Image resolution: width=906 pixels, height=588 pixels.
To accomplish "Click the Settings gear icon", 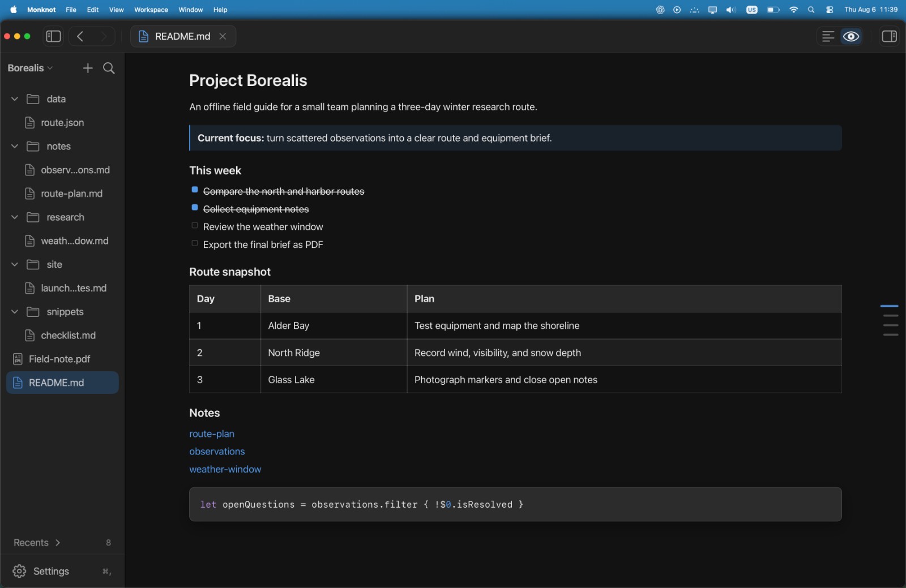I will [19, 571].
